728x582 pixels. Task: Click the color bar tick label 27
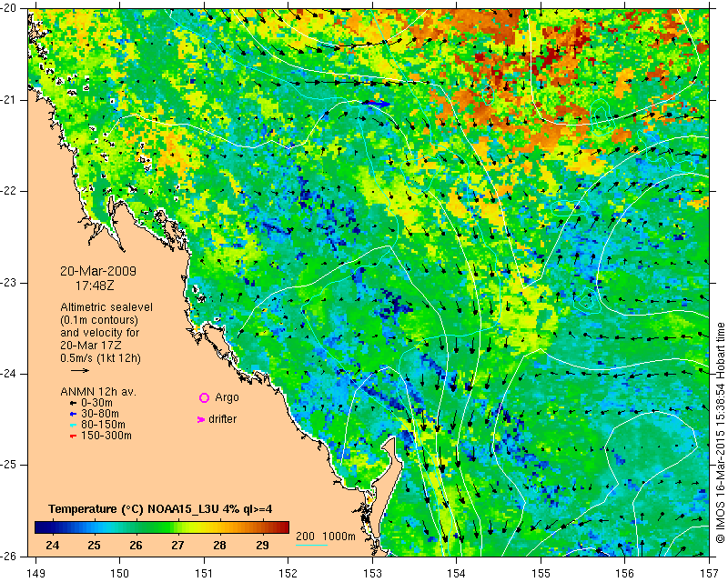coord(177,546)
